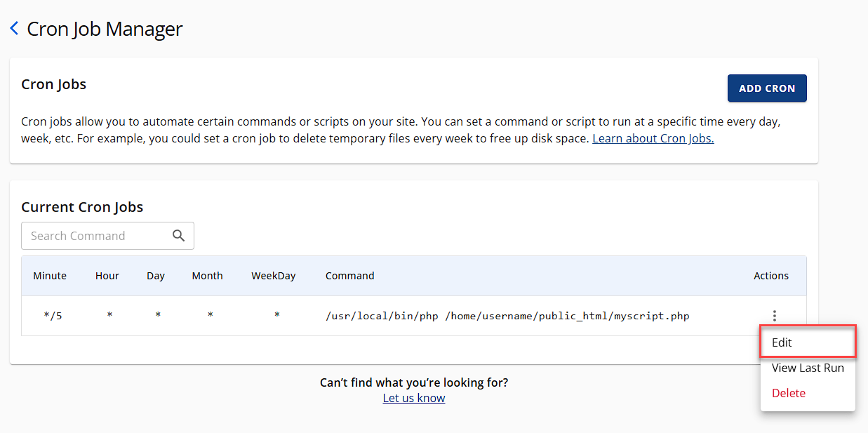868x433 pixels.
Task: Open the three-dot actions menu for the cron job
Action: tap(774, 316)
